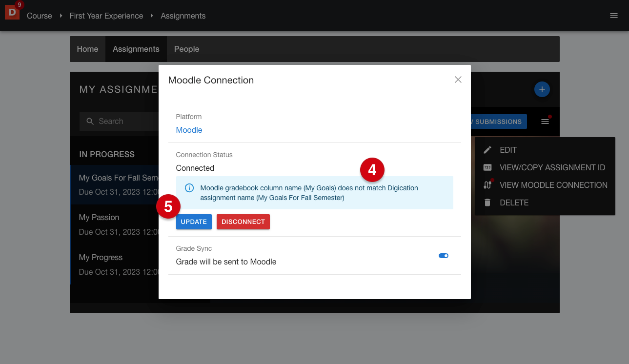
Task: Click the blue plus add assignment icon
Action: (x=542, y=89)
